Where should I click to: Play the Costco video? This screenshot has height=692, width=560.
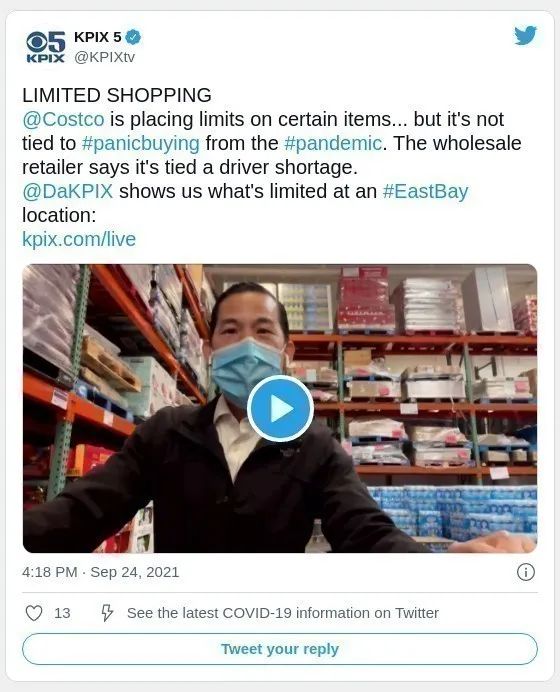click(280, 408)
